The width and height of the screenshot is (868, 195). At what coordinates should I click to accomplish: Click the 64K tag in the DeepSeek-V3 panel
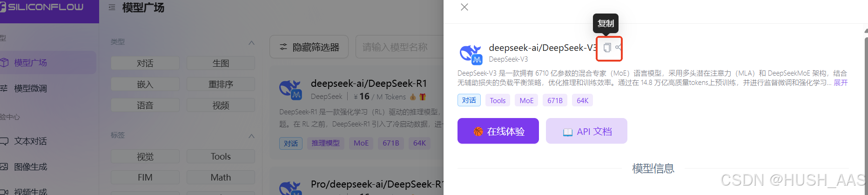click(582, 100)
